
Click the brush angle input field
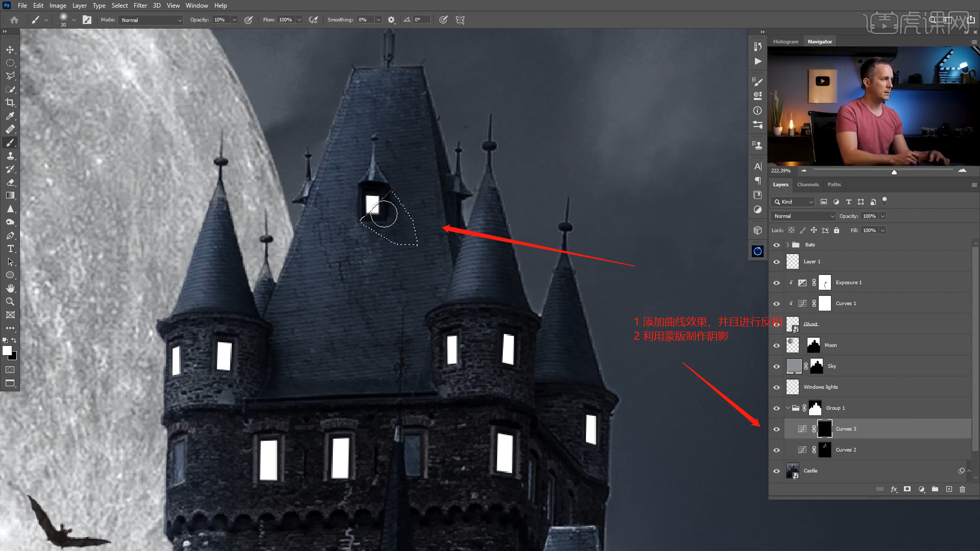point(422,20)
